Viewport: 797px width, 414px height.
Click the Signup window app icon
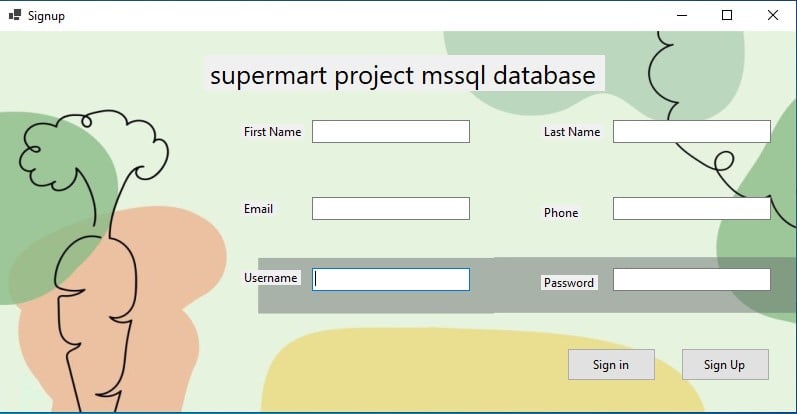click(x=15, y=15)
